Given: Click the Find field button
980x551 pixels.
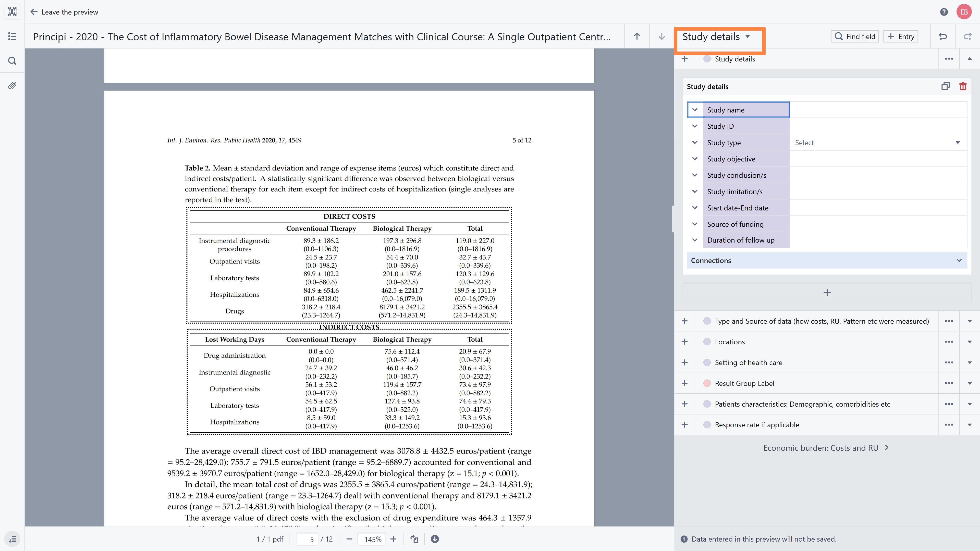Looking at the screenshot, I should pyautogui.click(x=854, y=36).
